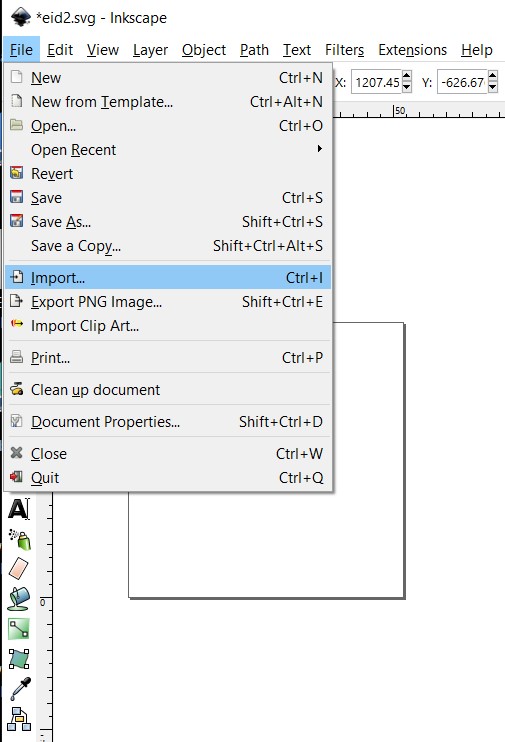This screenshot has width=505, height=742.
Task: Click the Inkscape logo in title bar
Action: [x=21, y=18]
